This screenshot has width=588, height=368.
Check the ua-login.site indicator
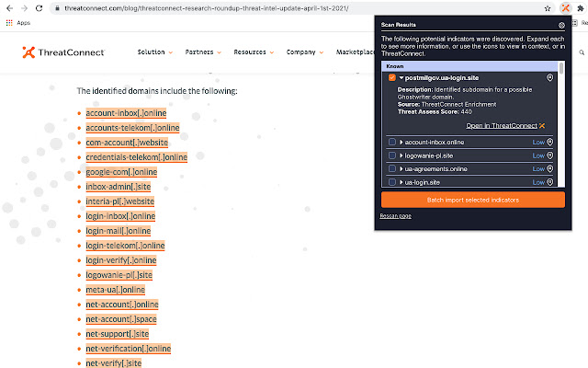392,182
